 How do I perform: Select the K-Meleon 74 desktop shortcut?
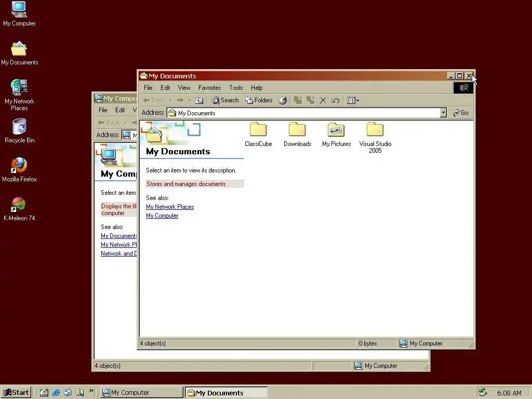tap(19, 209)
